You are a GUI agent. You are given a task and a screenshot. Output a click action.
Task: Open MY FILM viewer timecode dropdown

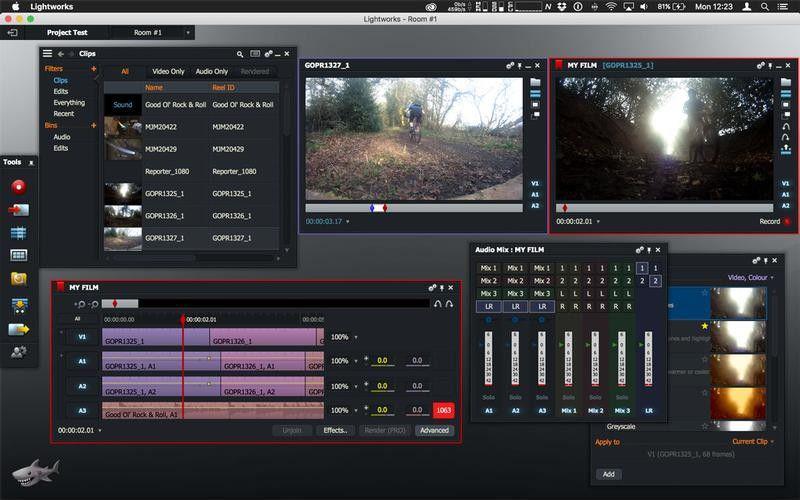tap(598, 221)
